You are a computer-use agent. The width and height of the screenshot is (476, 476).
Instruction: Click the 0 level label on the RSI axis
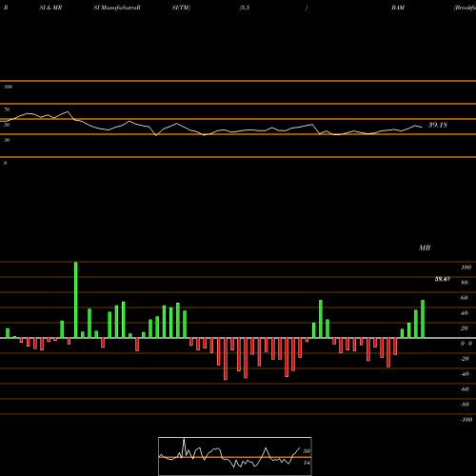[5, 163]
